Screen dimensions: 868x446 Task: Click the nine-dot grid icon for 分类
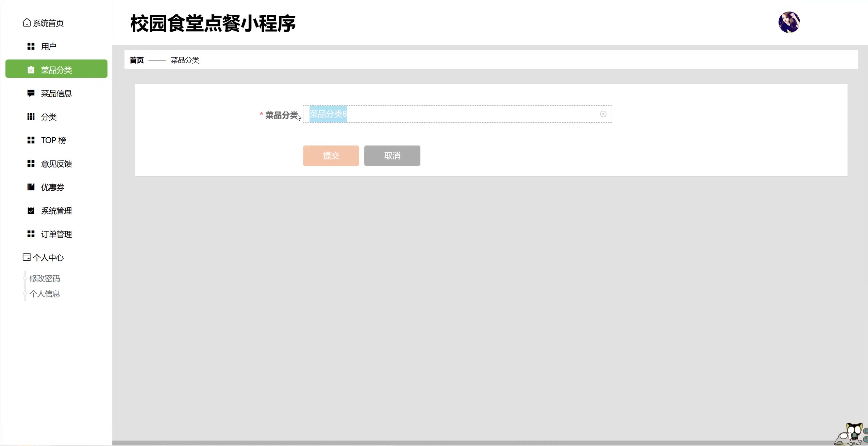(x=31, y=117)
